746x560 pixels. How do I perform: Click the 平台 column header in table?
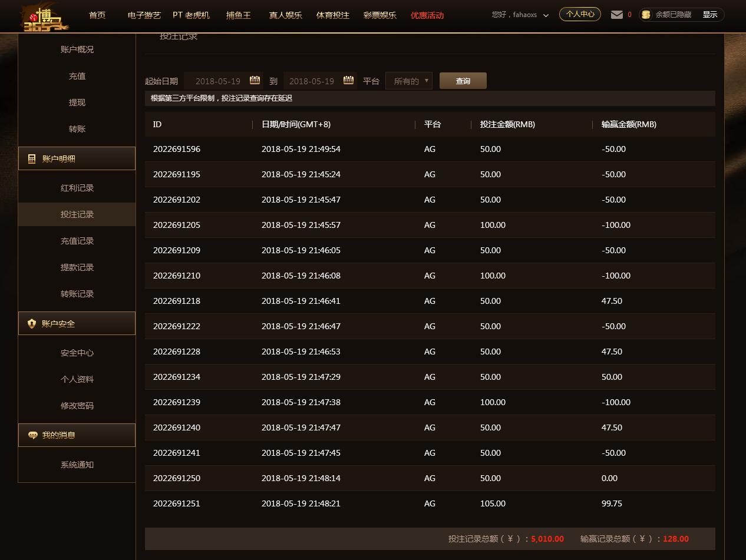coord(433,124)
